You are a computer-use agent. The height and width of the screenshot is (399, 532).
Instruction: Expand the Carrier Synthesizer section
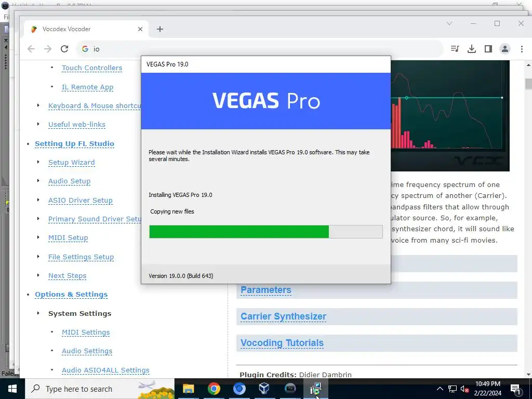[283, 316]
